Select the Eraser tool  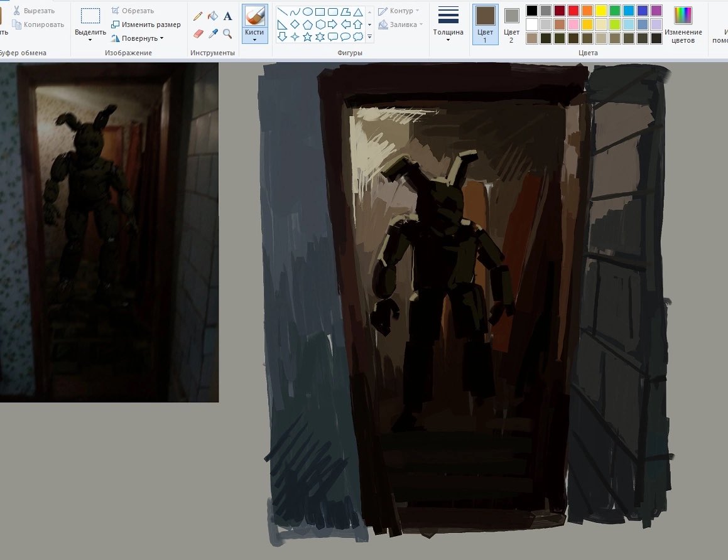(198, 33)
